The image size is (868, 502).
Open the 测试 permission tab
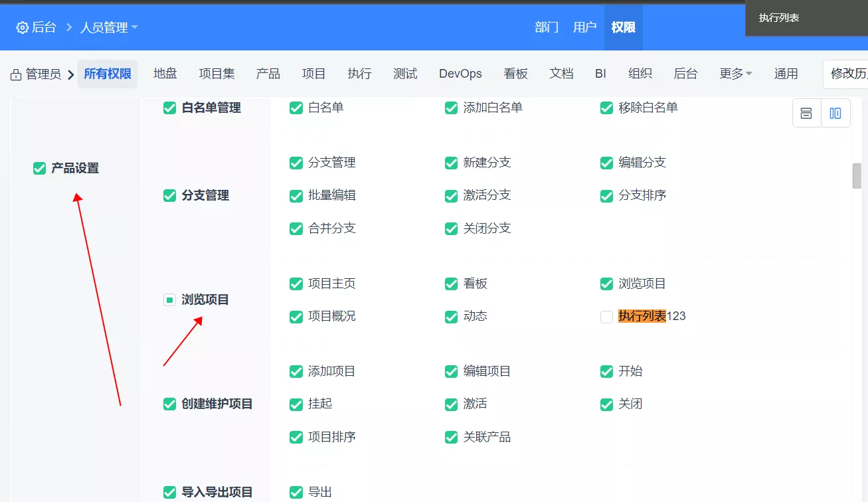405,74
